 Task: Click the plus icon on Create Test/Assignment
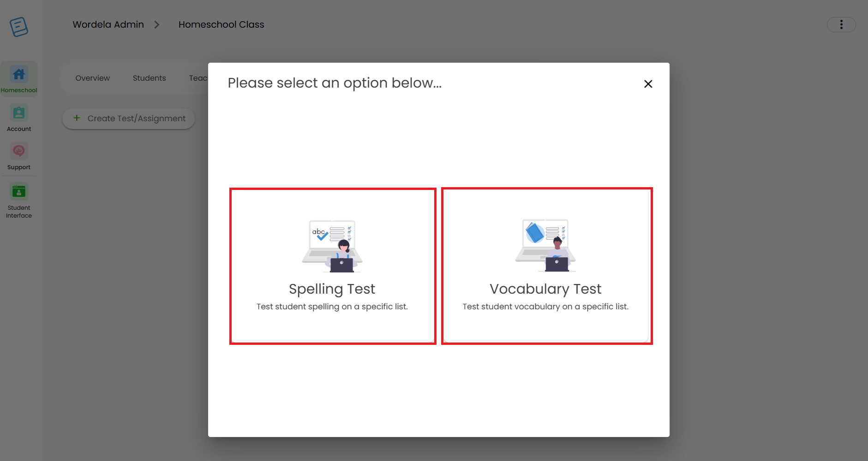click(x=77, y=118)
